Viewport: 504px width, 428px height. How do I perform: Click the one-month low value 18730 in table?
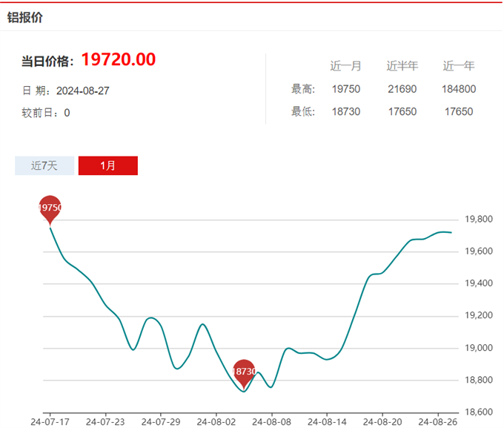345,112
